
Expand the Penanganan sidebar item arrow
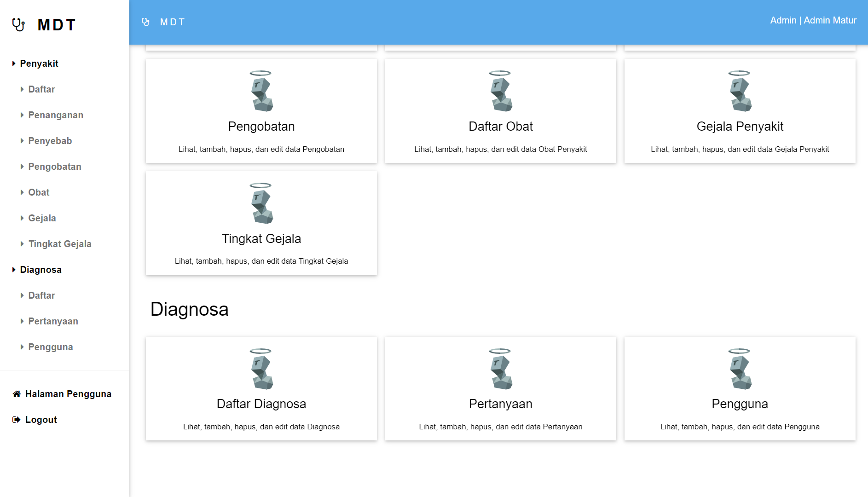pyautogui.click(x=22, y=115)
